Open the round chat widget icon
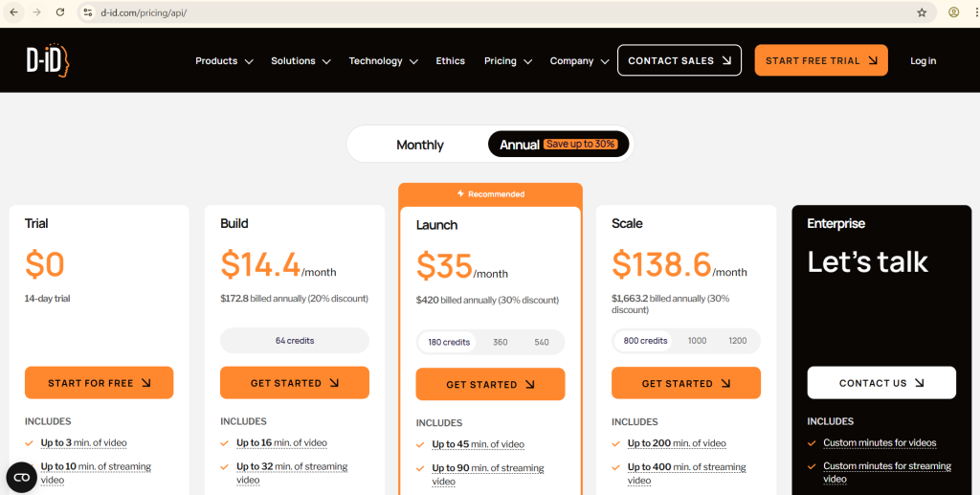The image size is (980, 495). [x=21, y=477]
